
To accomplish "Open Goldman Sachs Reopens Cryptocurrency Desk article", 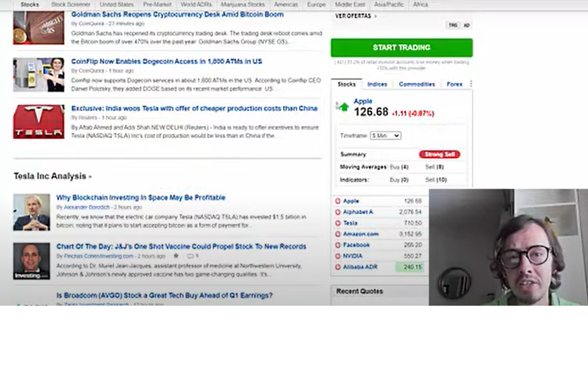I will pos(177,14).
